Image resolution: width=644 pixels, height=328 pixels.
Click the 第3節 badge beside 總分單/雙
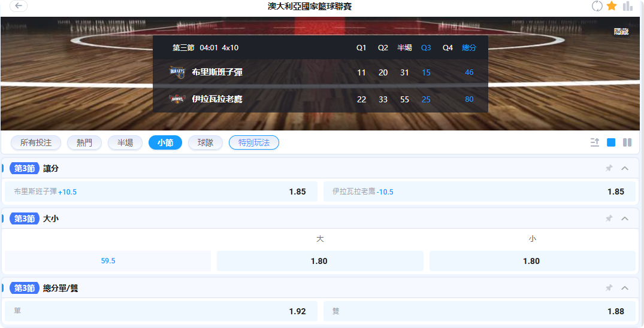point(25,288)
